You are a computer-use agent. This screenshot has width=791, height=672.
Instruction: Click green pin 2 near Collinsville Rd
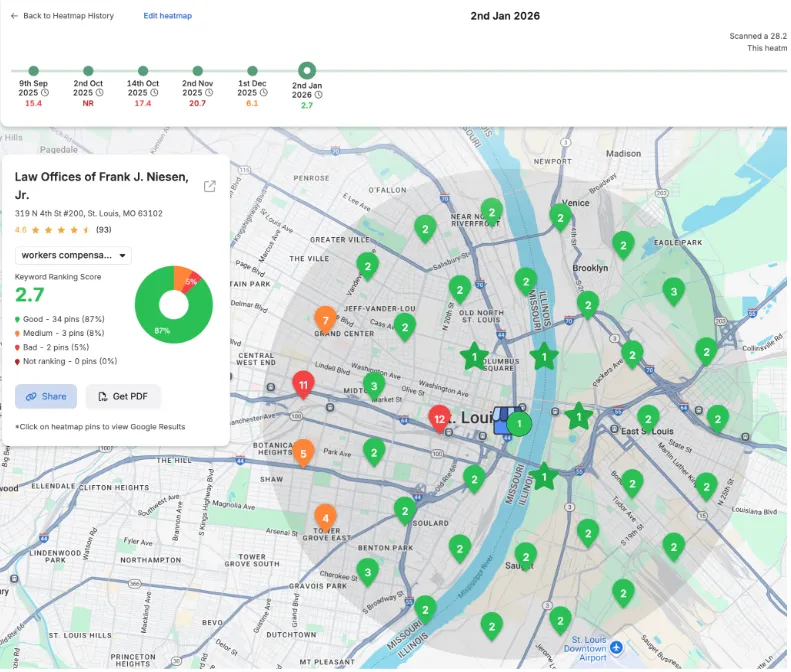tap(706, 353)
